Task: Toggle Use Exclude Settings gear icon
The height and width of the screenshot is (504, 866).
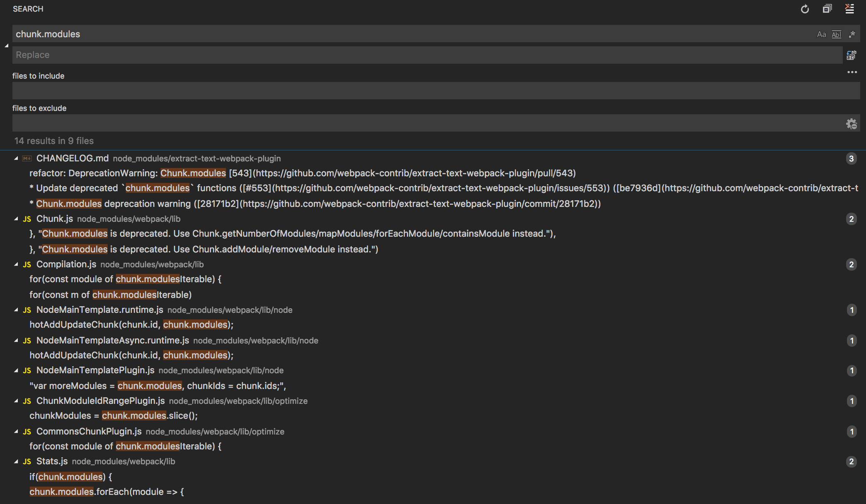Action: tap(851, 123)
